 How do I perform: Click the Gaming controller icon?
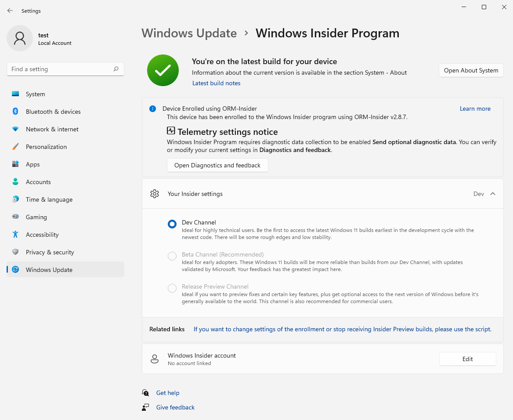(x=15, y=217)
